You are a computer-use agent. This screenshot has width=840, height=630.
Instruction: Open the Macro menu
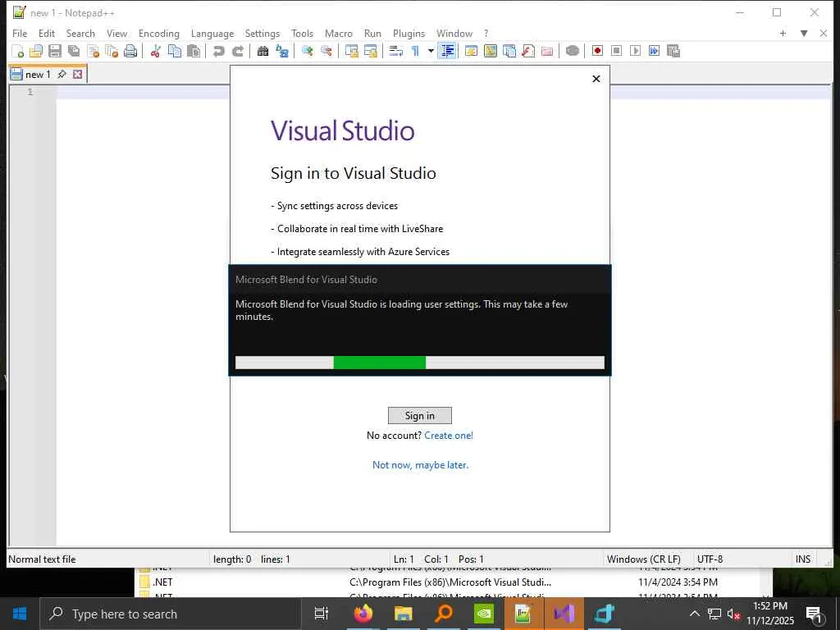coord(339,33)
